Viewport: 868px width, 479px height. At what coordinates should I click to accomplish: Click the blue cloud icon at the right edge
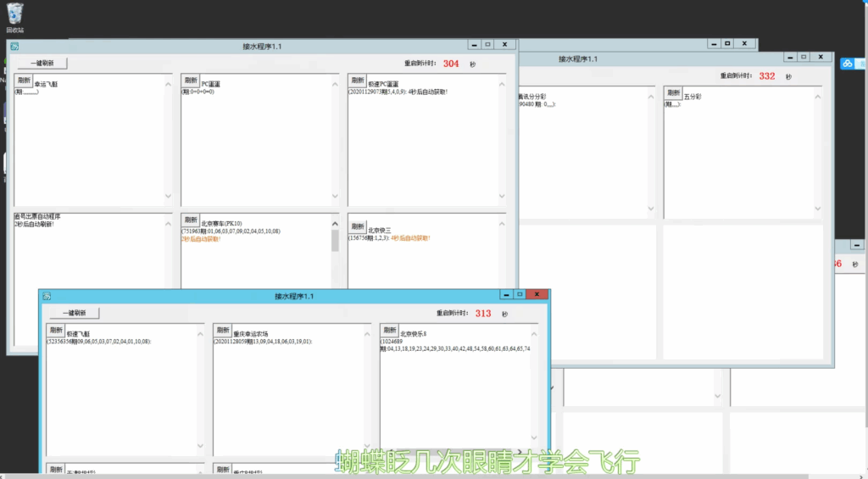pyautogui.click(x=847, y=64)
